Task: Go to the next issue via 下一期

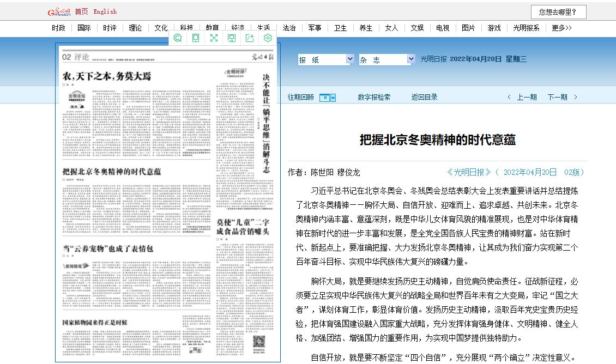Action: 558,96
